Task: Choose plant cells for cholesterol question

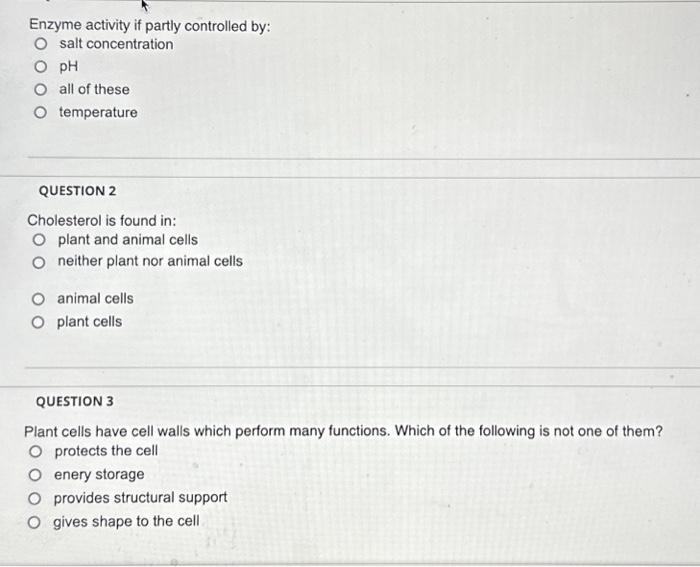Action: [x=38, y=322]
